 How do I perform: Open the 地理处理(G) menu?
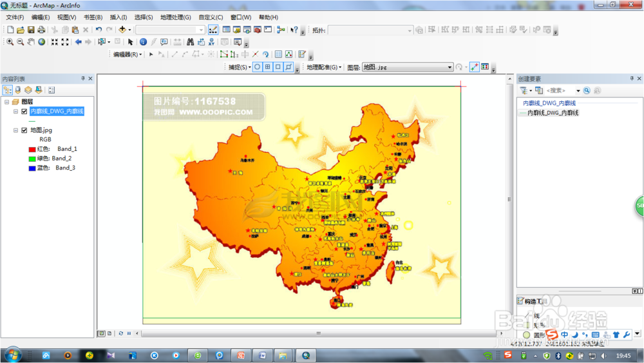(175, 17)
